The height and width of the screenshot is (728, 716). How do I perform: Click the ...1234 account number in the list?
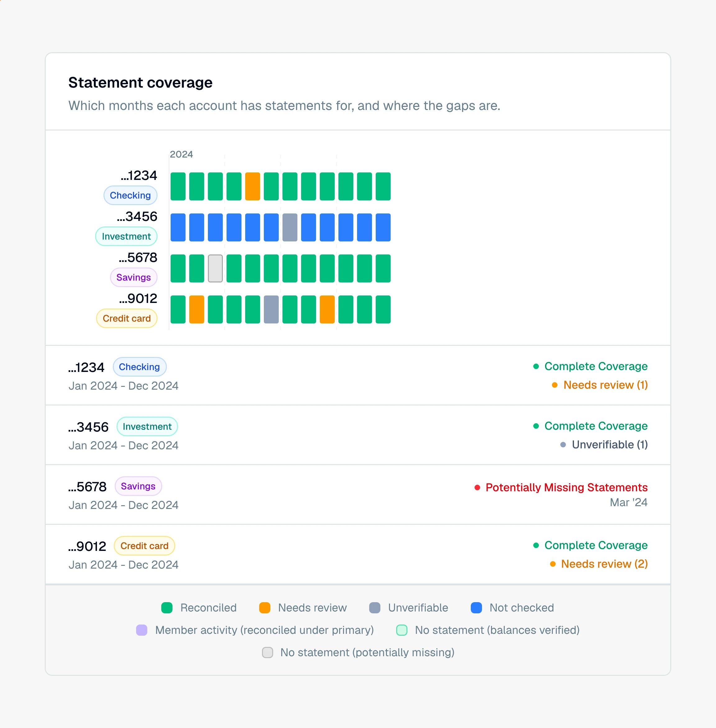tap(86, 367)
